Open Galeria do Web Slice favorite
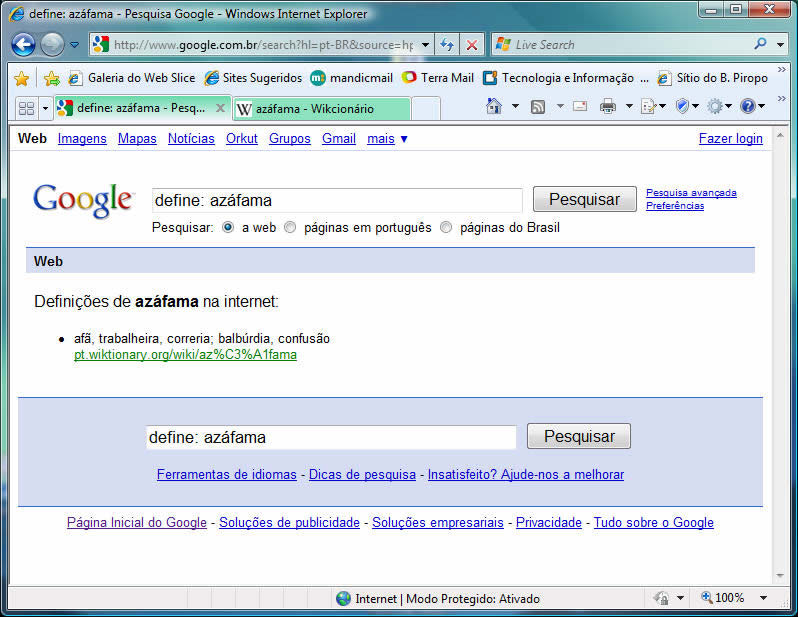The width and height of the screenshot is (798, 617). [x=132, y=78]
